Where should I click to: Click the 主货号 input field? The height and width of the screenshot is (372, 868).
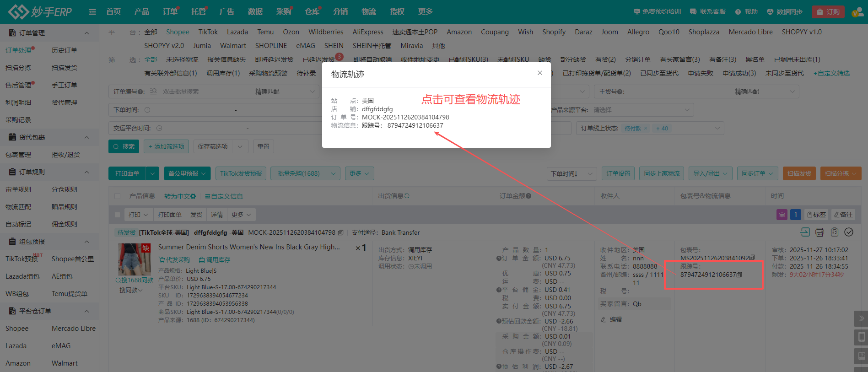[678, 92]
